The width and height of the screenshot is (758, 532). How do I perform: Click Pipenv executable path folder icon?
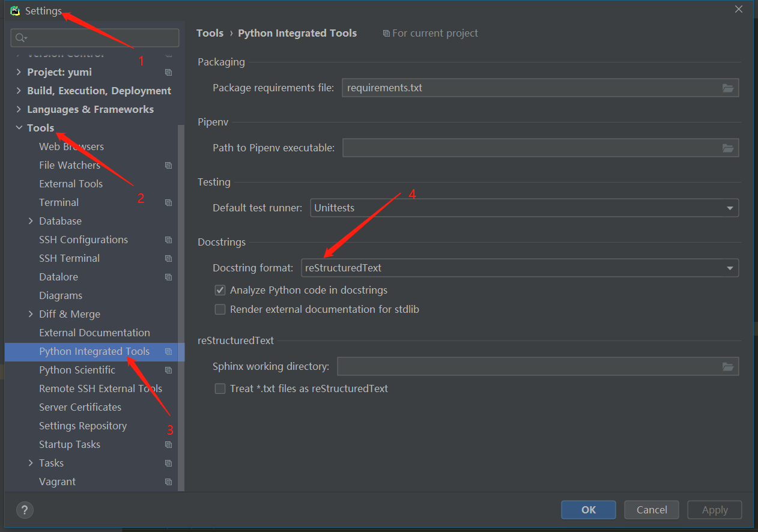click(728, 148)
